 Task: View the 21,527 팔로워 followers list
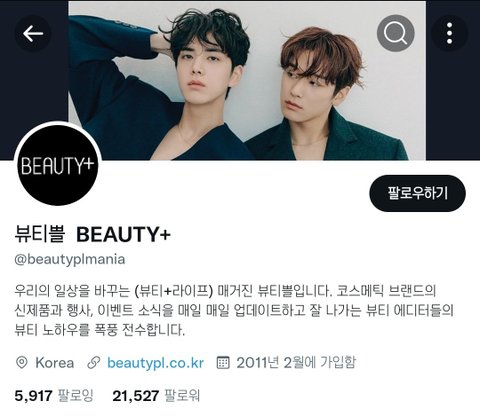tap(156, 396)
